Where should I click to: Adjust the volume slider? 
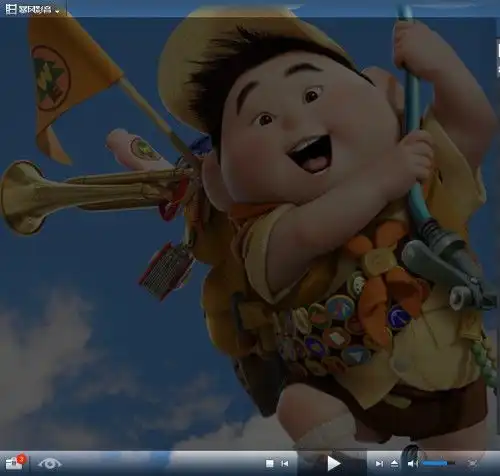[x=439, y=463]
